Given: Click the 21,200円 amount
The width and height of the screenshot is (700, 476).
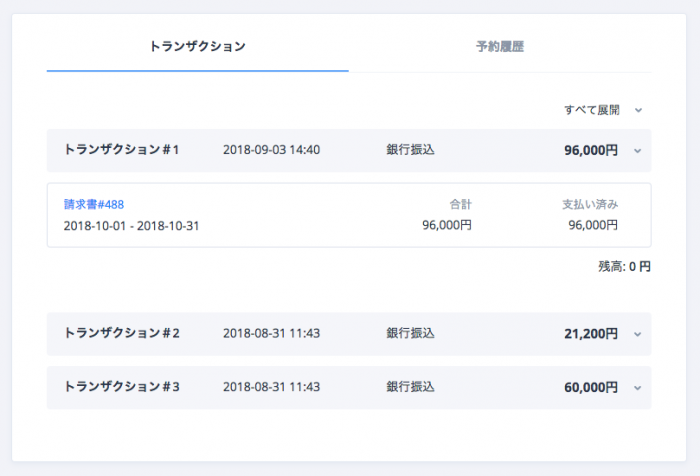Looking at the screenshot, I should 591,334.
